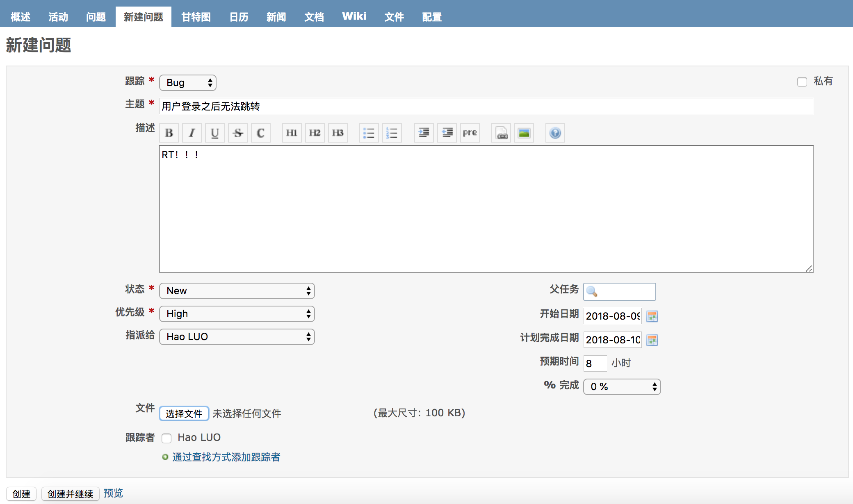853x504 pixels.
Task: Click the Italic formatting icon
Action: pyautogui.click(x=191, y=132)
